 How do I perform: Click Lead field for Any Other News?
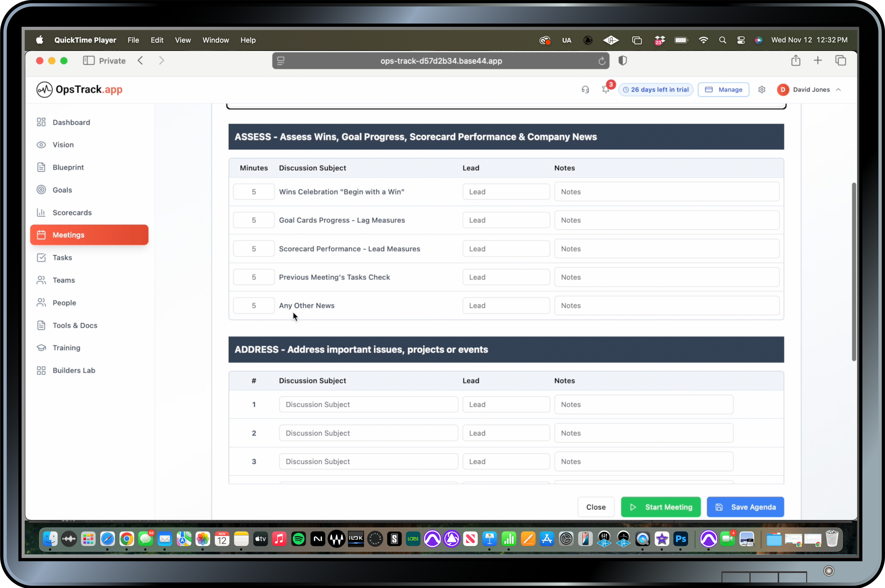506,306
